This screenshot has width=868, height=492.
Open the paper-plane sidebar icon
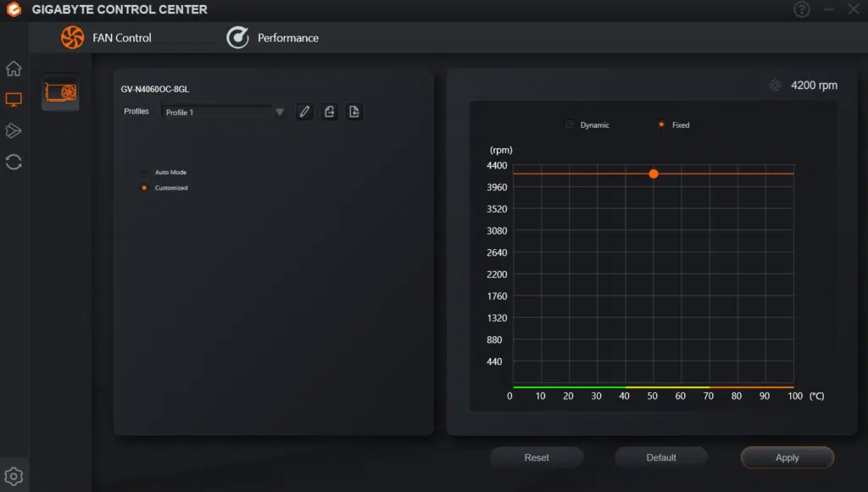(14, 130)
